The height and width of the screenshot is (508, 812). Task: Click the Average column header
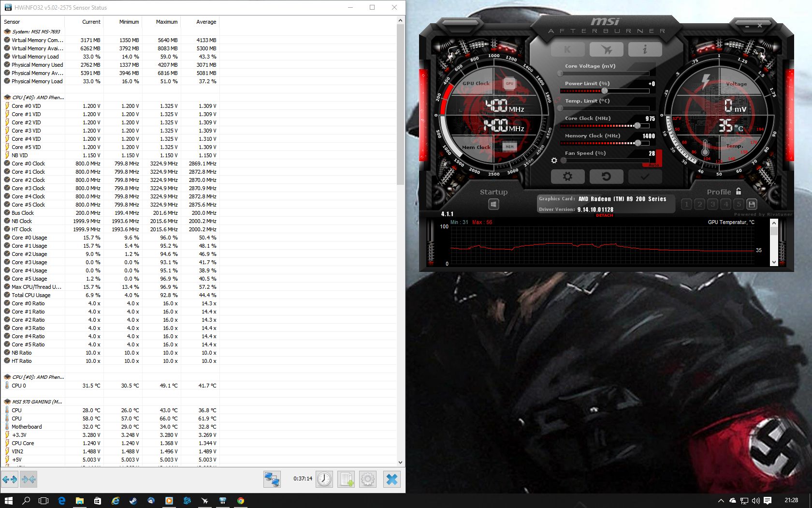(200, 22)
